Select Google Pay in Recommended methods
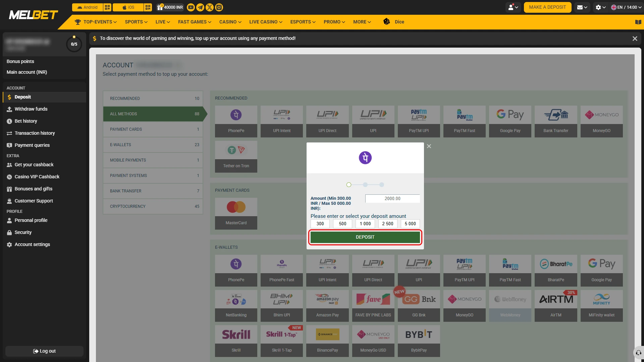 (510, 121)
